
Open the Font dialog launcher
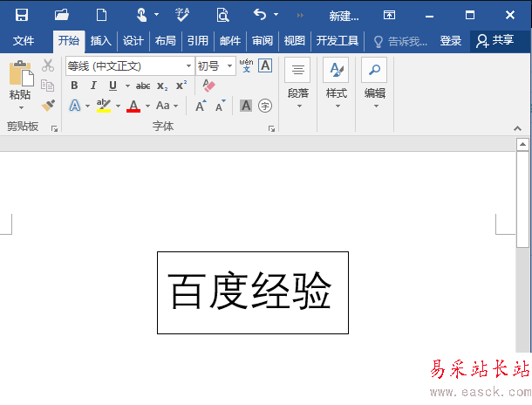(271, 128)
